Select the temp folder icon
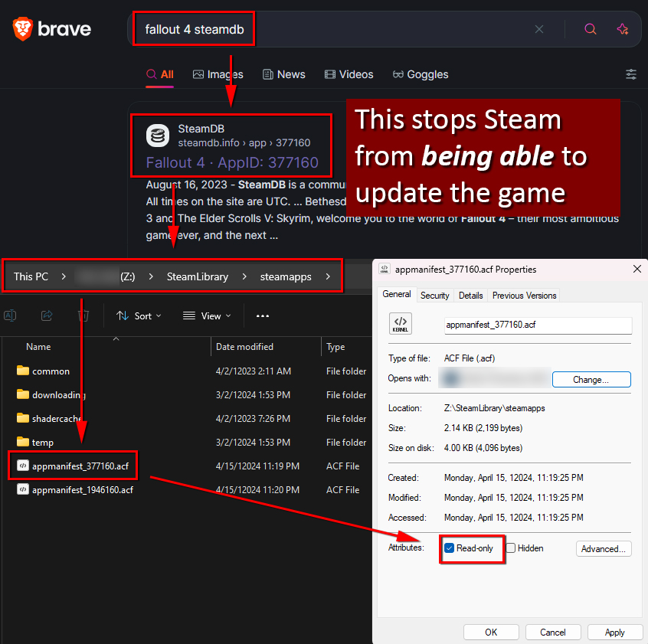Viewport: 648px width, 644px height. click(x=23, y=442)
